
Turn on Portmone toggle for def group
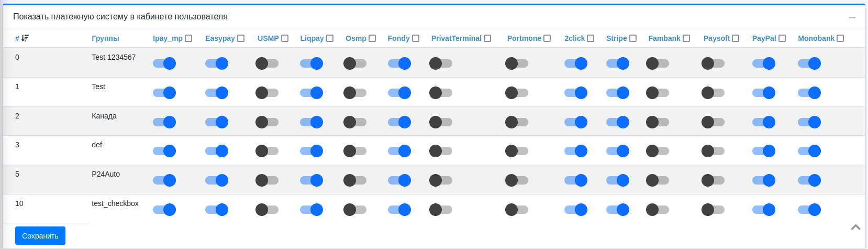point(517,151)
